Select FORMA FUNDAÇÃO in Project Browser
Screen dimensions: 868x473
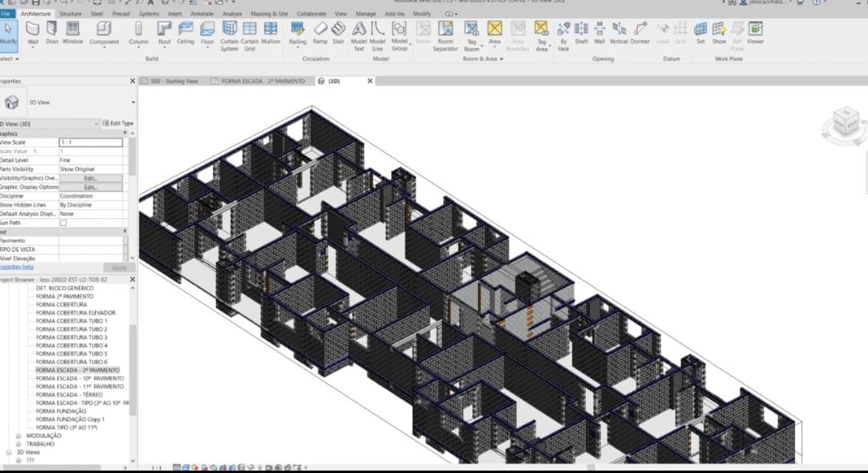coord(61,411)
